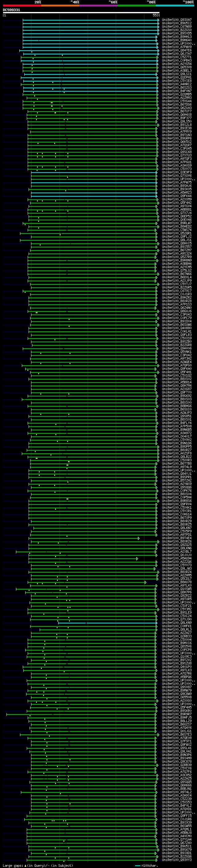Select hit label UniRef100_B4FVN7
Screen dimensions: 197x868
tap(177, 91)
